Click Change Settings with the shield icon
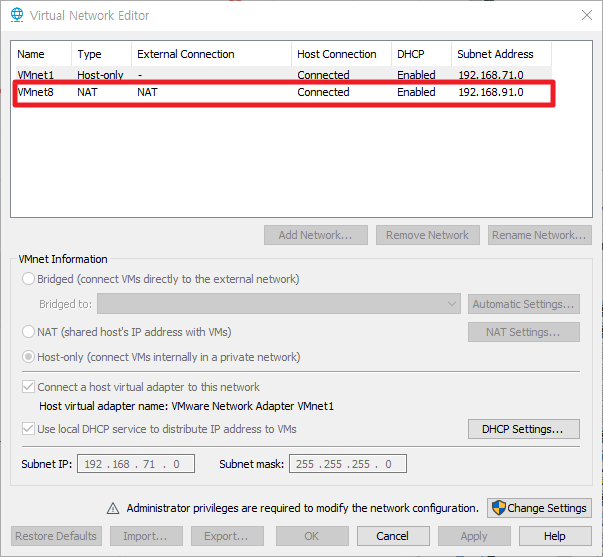 539,508
